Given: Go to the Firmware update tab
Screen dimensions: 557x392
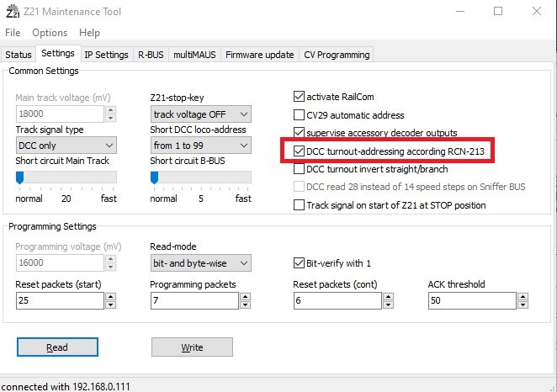Looking at the screenshot, I should point(260,55).
